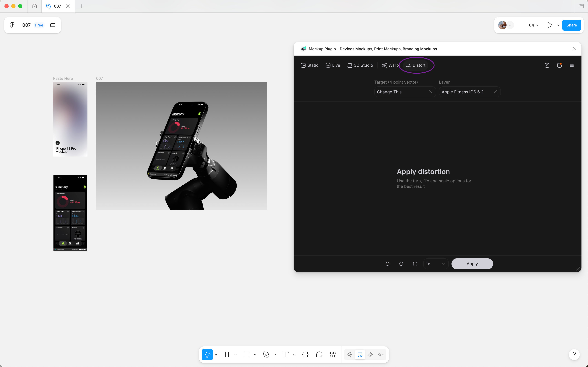Switch to the Warp tab

pyautogui.click(x=390, y=65)
